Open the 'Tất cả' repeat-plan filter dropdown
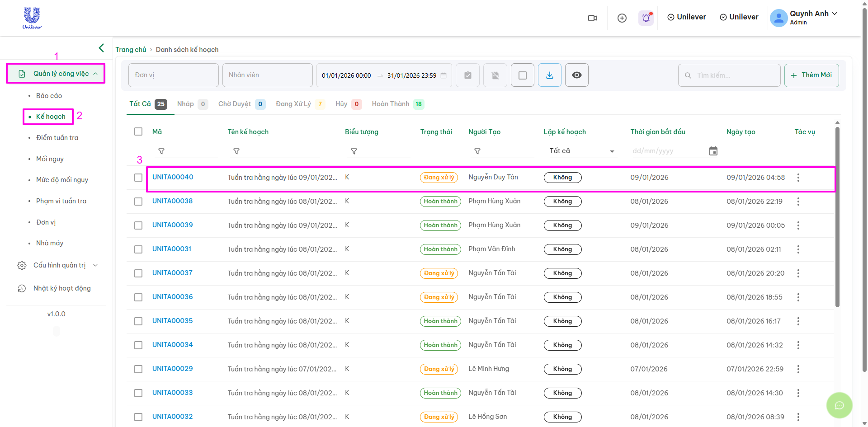This screenshot has height=427, width=868. [x=582, y=151]
